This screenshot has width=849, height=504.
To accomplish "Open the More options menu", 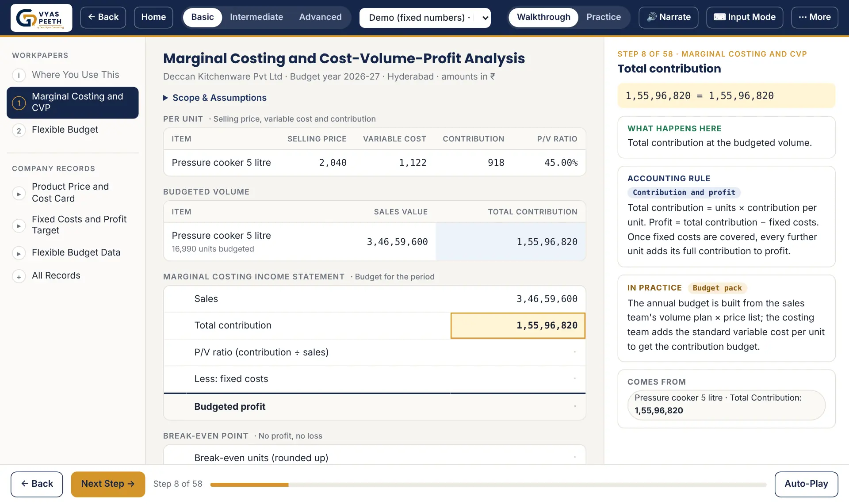I will tap(815, 18).
